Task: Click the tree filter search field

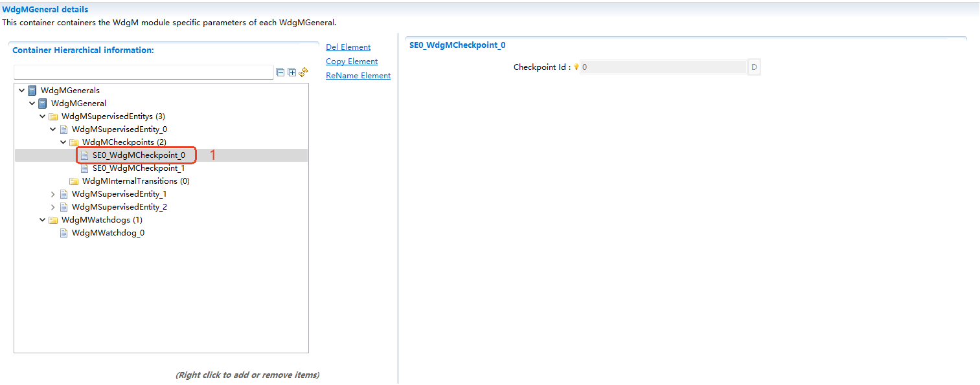Action: 143,72
